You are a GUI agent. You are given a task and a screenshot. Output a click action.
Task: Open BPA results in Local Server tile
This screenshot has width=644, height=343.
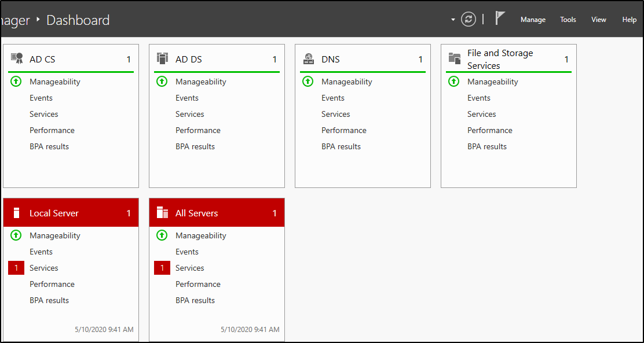click(49, 300)
